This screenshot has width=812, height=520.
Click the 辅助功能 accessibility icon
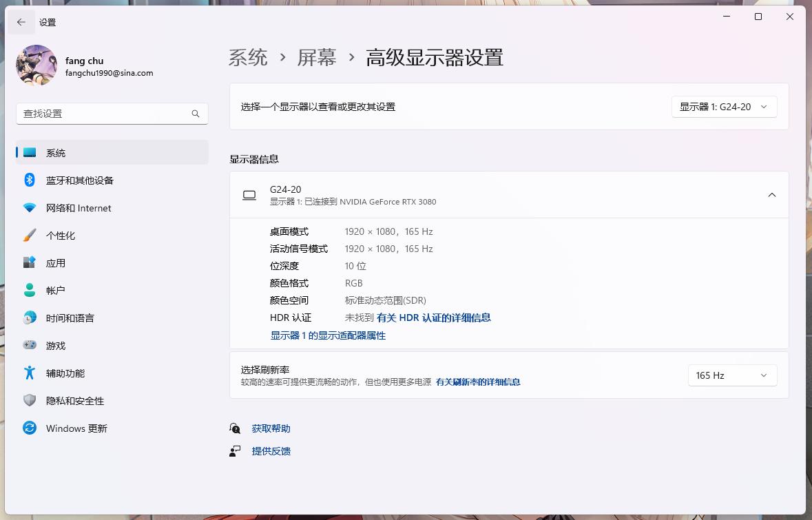click(x=30, y=373)
